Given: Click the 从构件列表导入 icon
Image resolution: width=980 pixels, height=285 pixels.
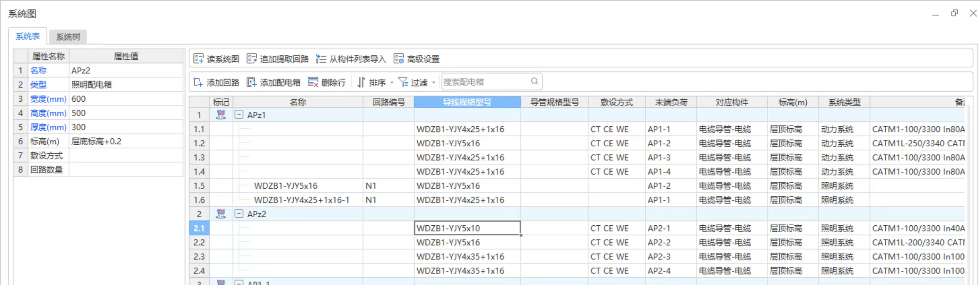Looking at the screenshot, I should point(321,59).
